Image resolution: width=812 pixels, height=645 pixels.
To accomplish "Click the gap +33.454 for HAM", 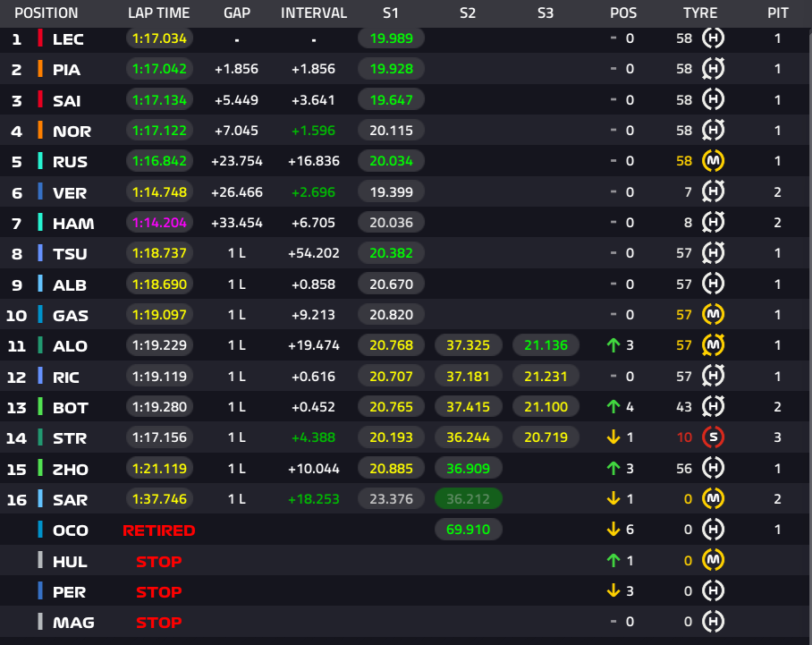I will point(237,223).
